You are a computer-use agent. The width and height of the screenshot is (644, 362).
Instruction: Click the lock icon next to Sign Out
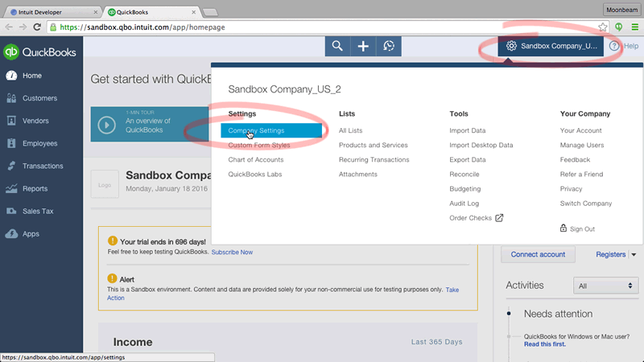(x=563, y=228)
